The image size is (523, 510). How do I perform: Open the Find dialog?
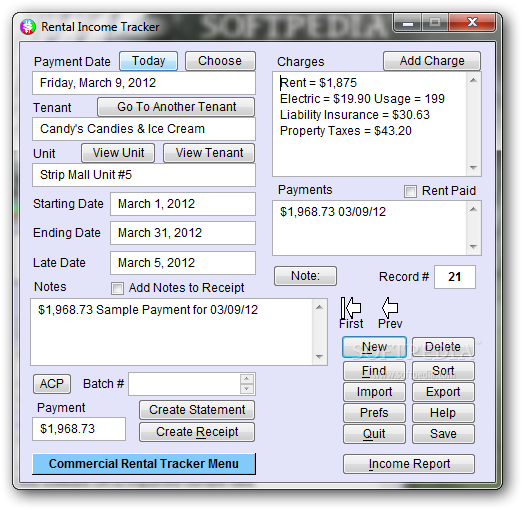374,371
